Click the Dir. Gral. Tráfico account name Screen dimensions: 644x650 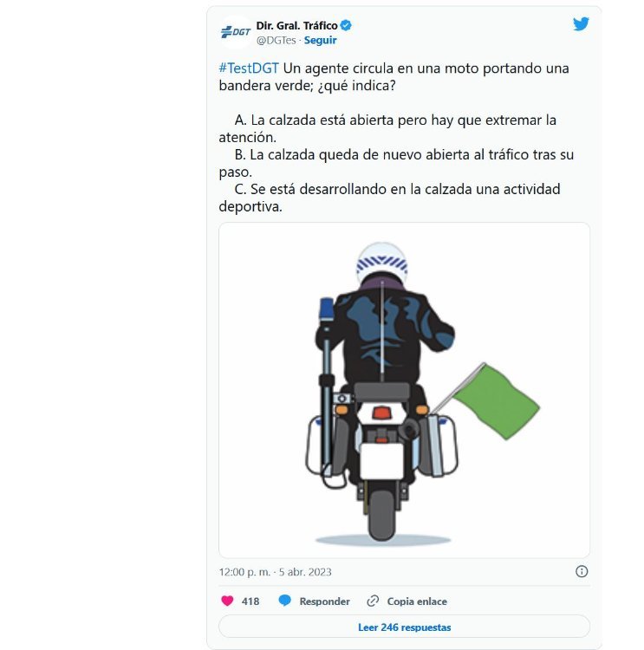click(x=297, y=26)
